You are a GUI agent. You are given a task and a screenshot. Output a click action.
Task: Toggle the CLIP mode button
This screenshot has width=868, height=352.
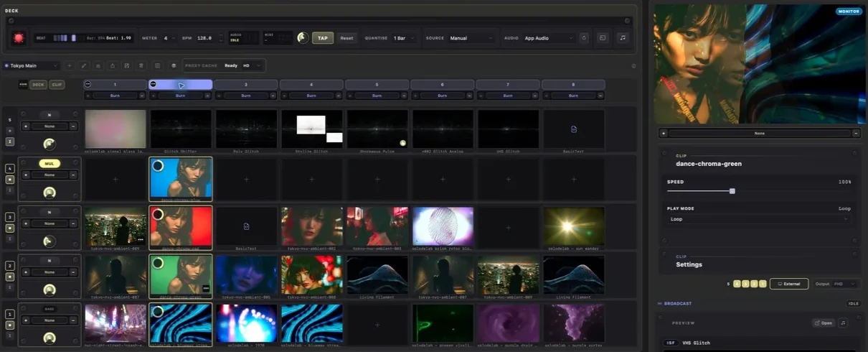click(56, 85)
